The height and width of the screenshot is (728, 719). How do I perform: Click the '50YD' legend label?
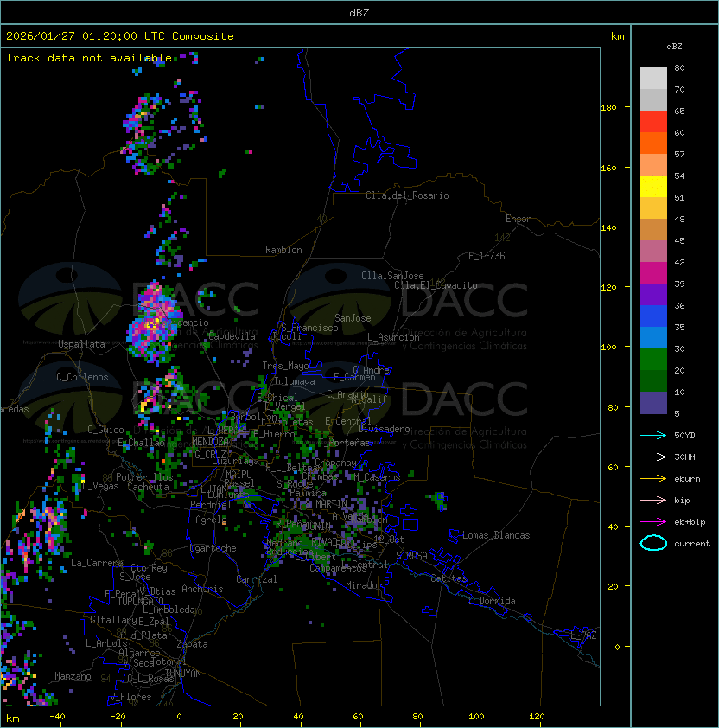click(x=684, y=436)
